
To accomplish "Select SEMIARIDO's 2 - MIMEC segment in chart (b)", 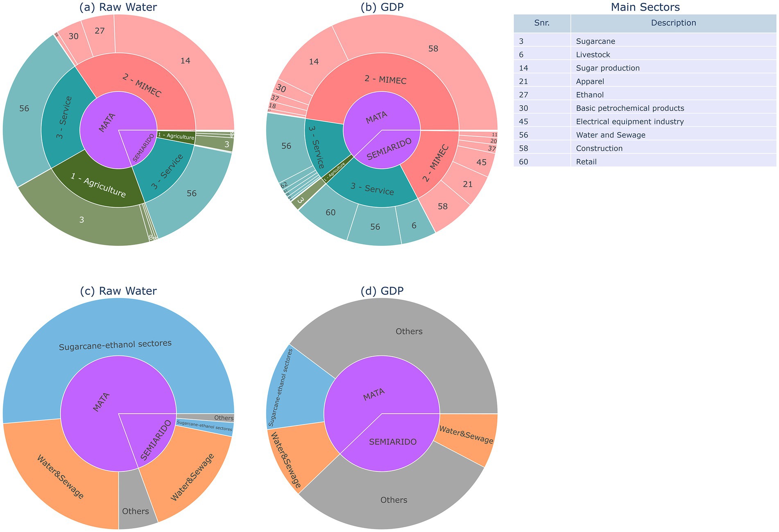I will (436, 164).
